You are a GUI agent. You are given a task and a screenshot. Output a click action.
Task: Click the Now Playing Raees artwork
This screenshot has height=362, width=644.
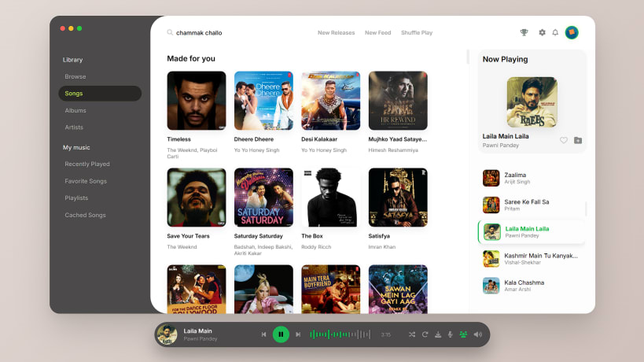532,102
